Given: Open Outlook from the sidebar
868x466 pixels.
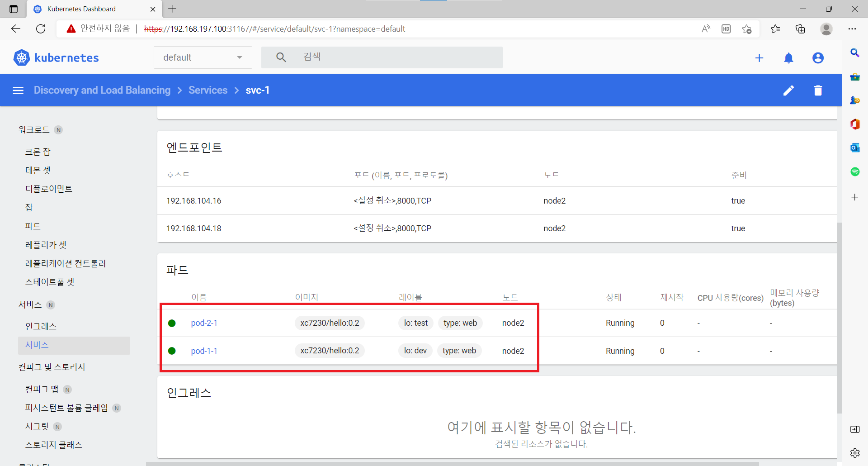Looking at the screenshot, I should pos(855,148).
